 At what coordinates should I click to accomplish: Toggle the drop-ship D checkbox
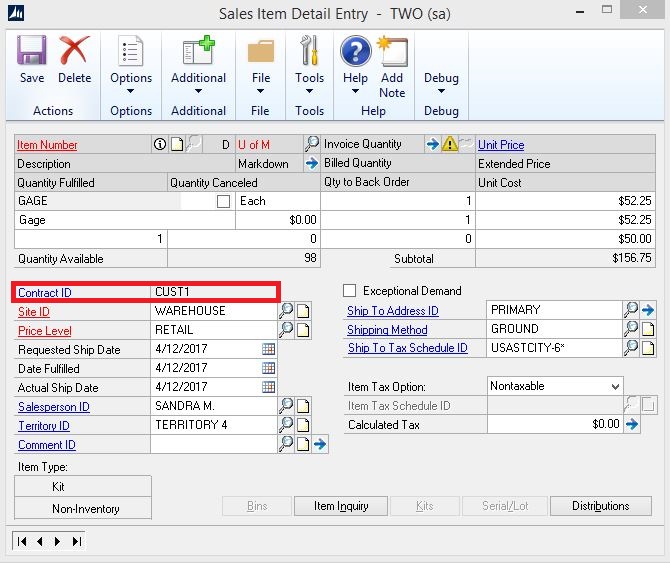(x=223, y=201)
